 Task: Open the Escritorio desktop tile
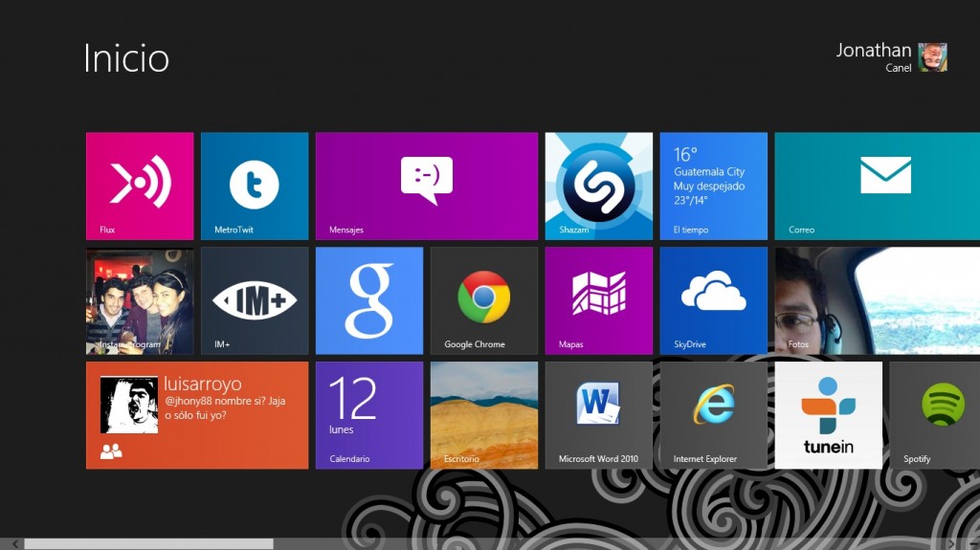coord(483,415)
